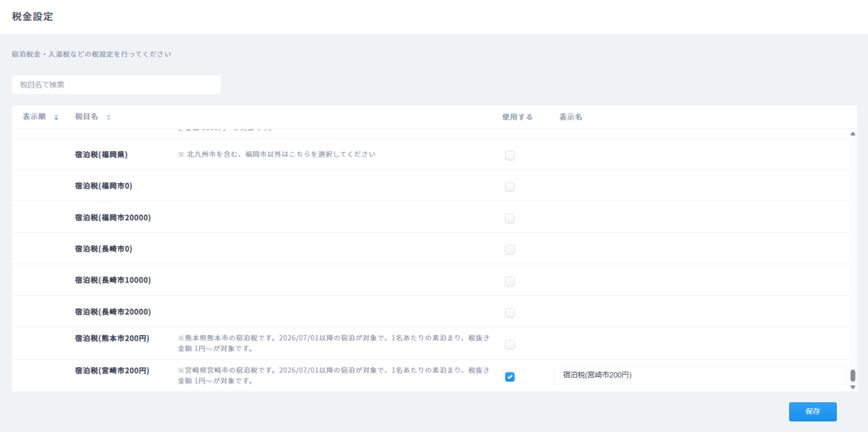This screenshot has height=432, width=868.
Task: Toggle the 宿泊税(長崎市10000) checkbox
Action: (510, 281)
